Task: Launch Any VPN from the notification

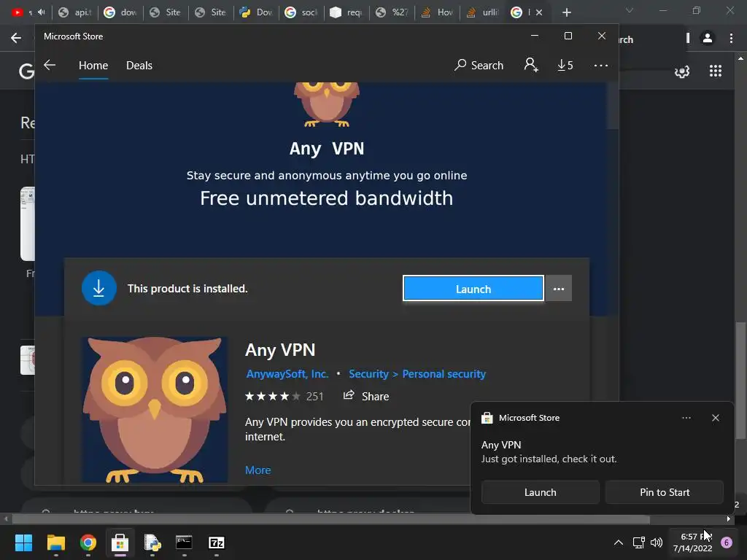Action: (x=541, y=492)
